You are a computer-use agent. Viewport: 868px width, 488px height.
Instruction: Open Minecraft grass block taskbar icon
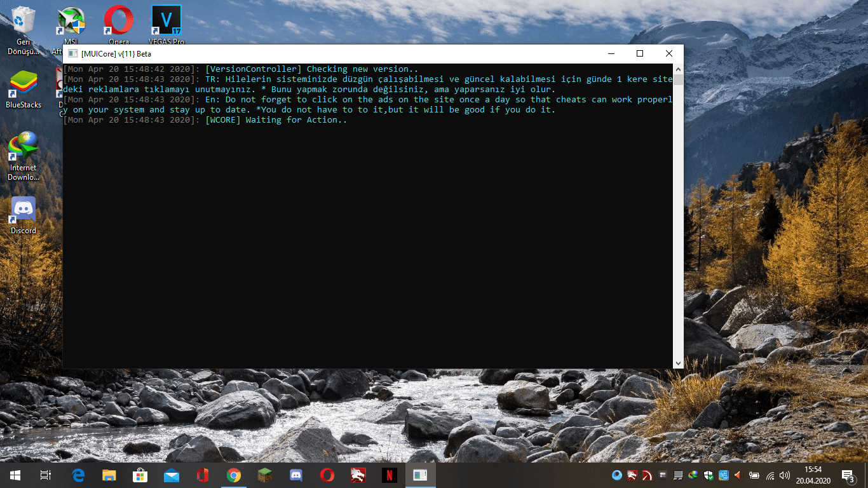265,475
